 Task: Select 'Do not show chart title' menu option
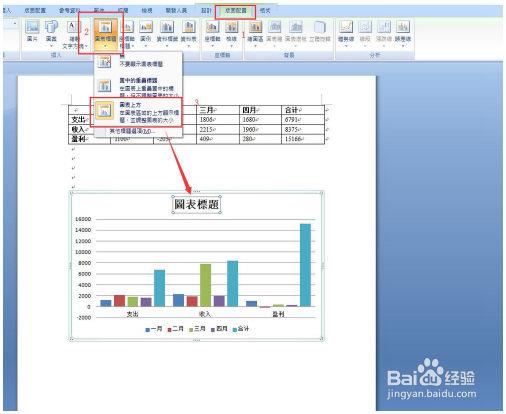138,61
